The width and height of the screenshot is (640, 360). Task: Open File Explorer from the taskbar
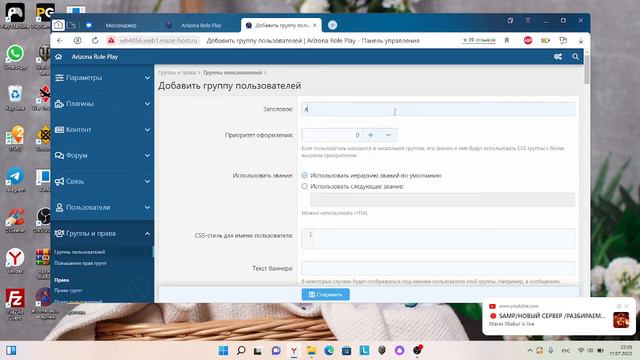coord(311,350)
